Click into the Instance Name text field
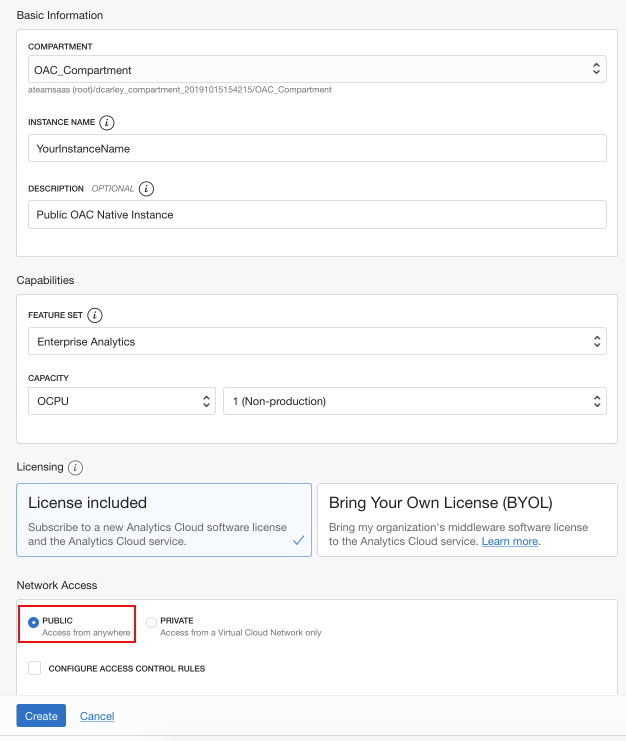The width and height of the screenshot is (626, 741). 317,148
